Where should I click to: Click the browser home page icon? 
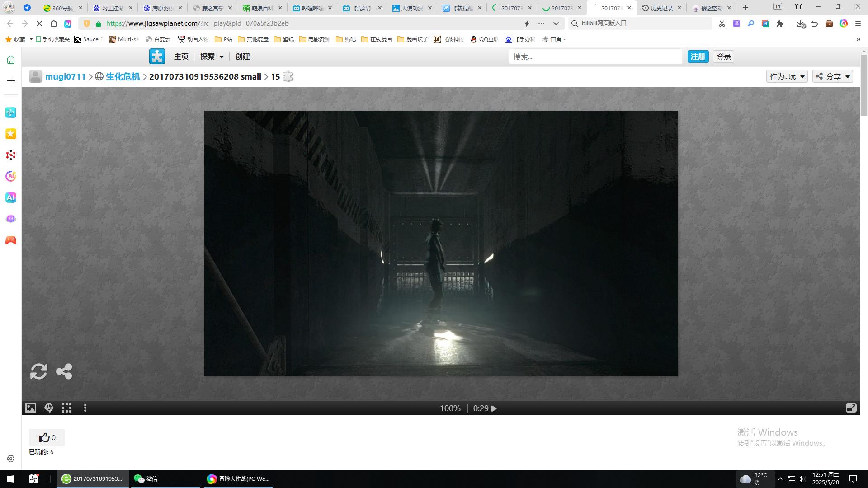pos(53,23)
